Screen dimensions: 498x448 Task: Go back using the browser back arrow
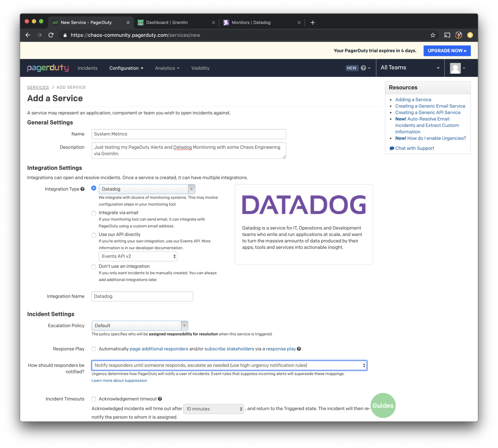(x=28, y=35)
